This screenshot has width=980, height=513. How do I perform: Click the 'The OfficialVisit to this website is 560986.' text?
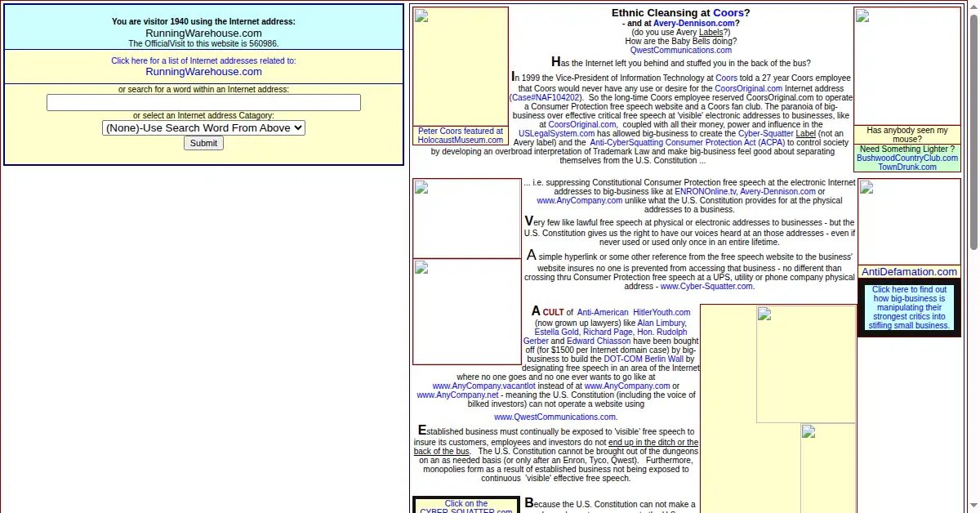[203, 43]
